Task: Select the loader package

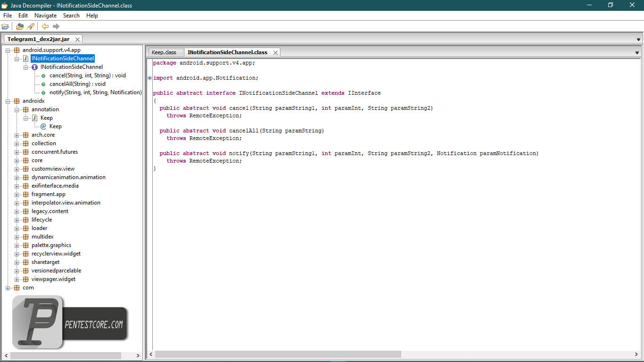Action: 39,228
